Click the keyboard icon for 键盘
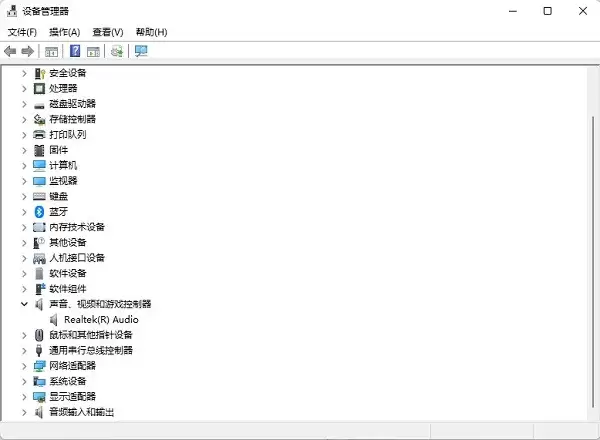Screen dimensions: 600x440 coord(40,196)
